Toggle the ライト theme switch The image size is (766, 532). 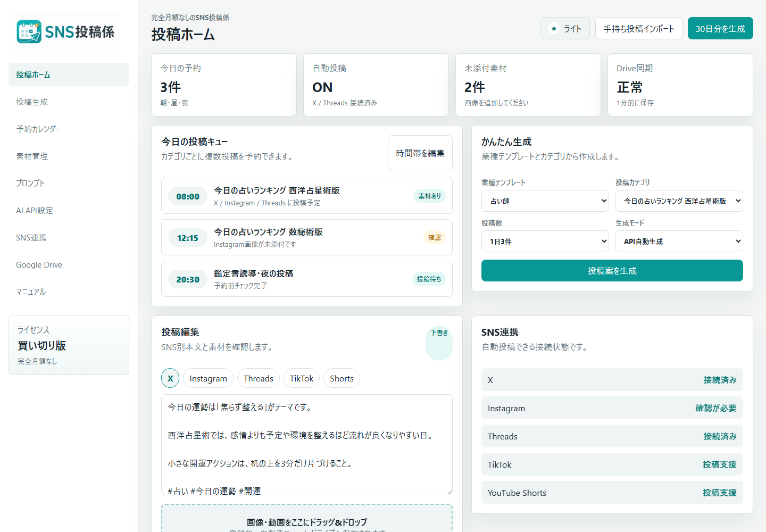565,28
